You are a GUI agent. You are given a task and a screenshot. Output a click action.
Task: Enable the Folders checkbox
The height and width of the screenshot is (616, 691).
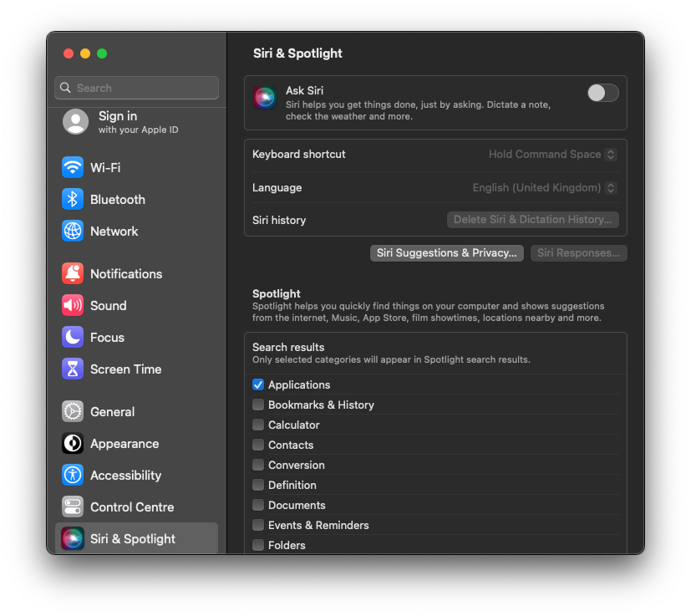click(x=258, y=545)
